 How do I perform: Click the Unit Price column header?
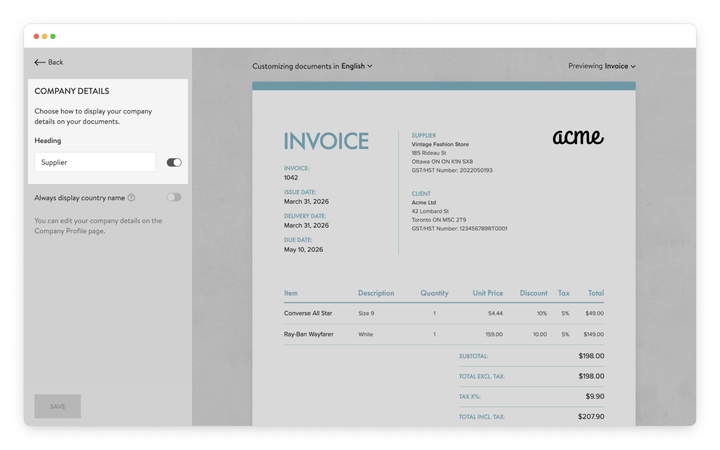(x=488, y=293)
